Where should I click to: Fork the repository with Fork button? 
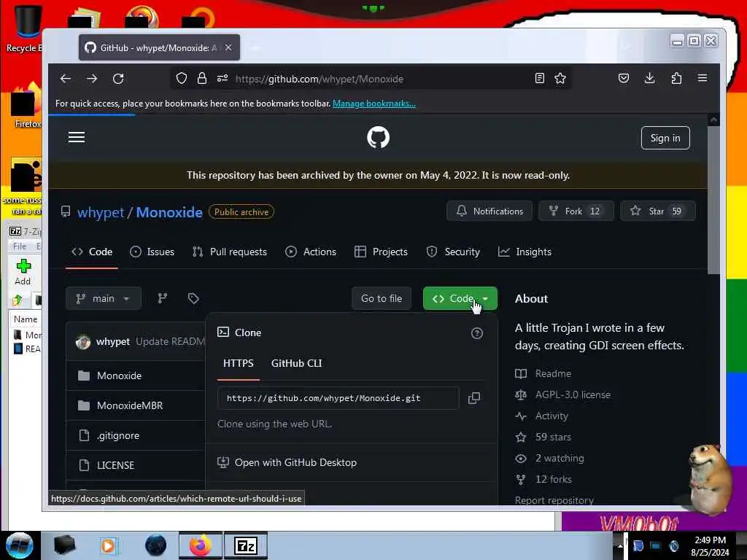click(x=576, y=211)
